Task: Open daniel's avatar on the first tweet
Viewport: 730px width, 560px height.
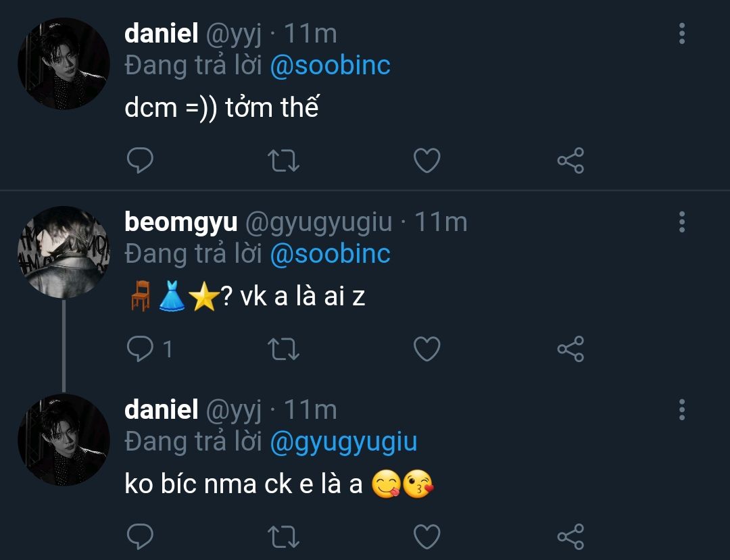Action: coord(64,64)
